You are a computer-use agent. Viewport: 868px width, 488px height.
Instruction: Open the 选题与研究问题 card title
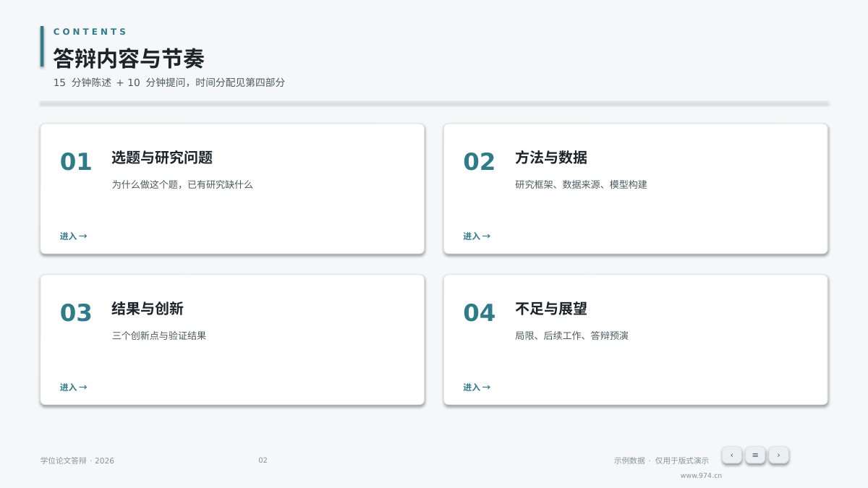(x=162, y=158)
